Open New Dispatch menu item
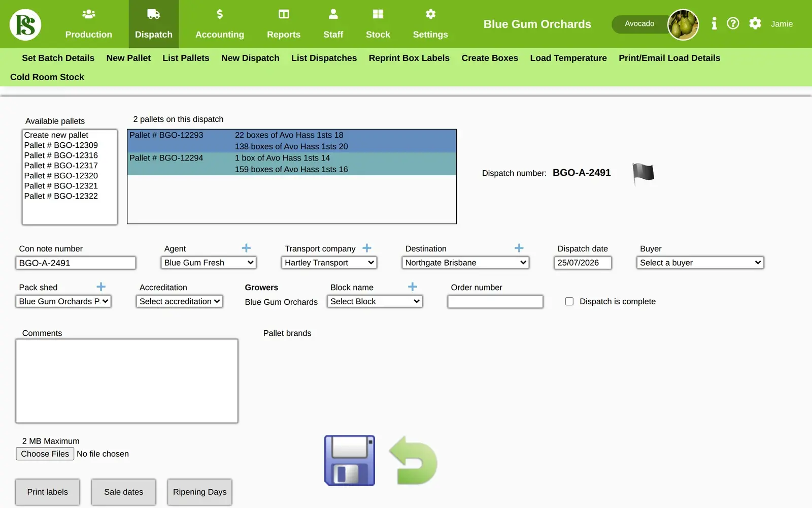The width and height of the screenshot is (812, 508). point(250,58)
